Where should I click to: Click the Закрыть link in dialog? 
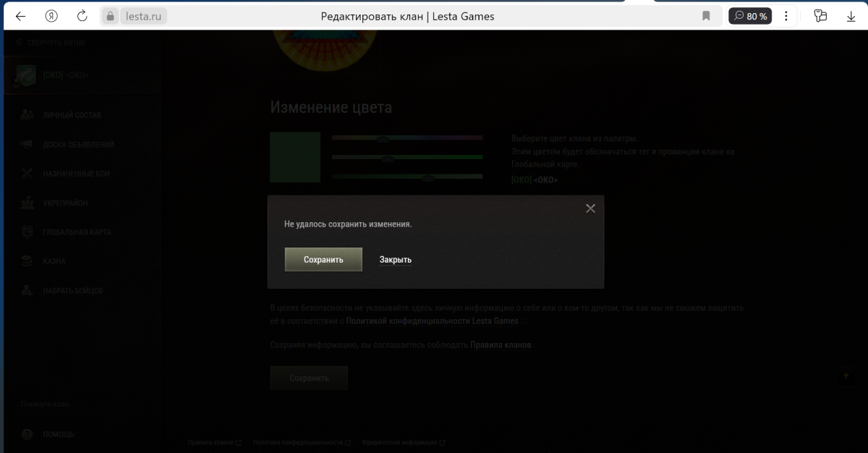tap(396, 260)
